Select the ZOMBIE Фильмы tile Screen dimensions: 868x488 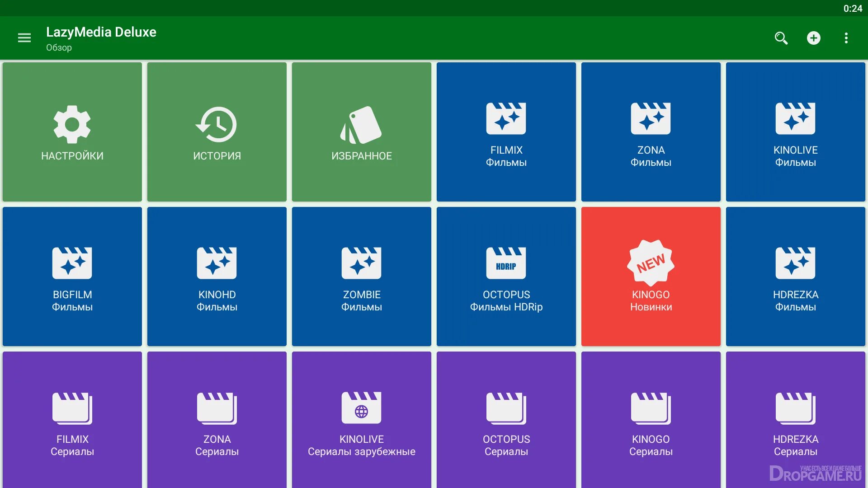click(x=362, y=277)
